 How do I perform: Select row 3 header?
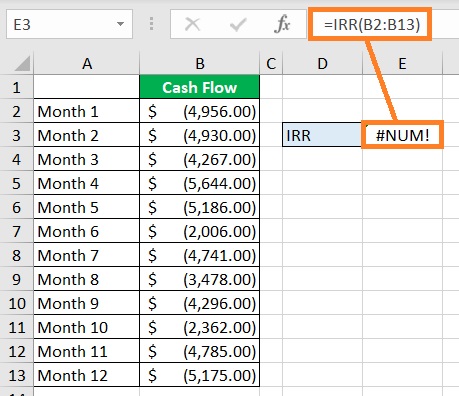coord(17,135)
